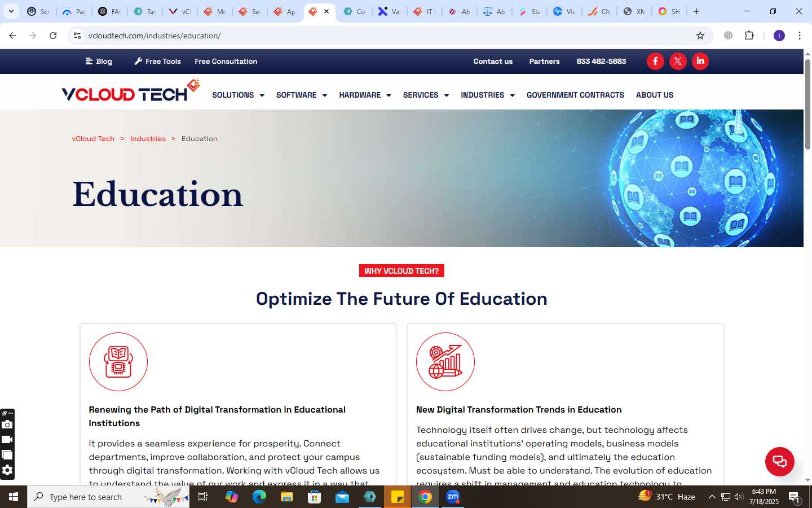Open Chrome profile avatar
This screenshot has height=508, width=812.
coord(779,36)
